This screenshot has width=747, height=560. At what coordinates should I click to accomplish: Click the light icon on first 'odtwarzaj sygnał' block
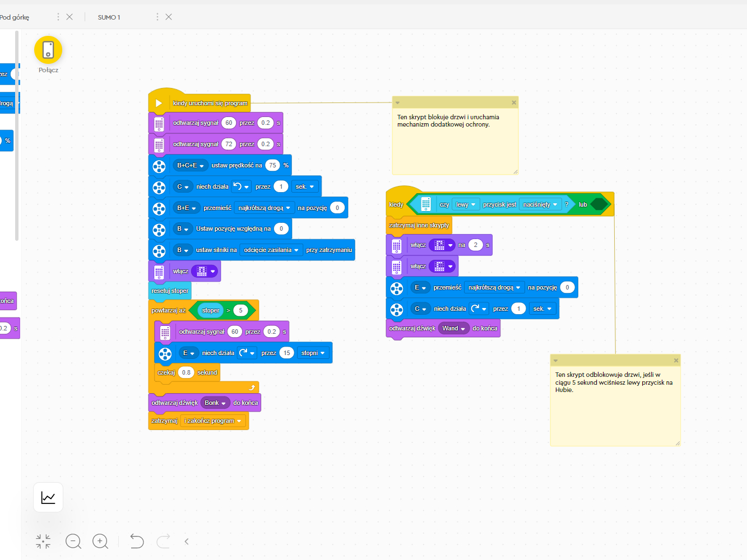(159, 123)
